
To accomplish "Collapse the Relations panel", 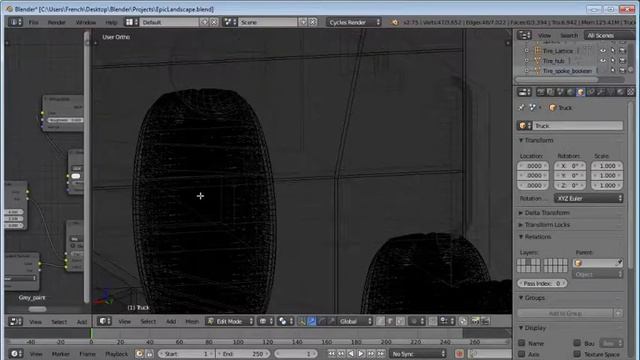I will pyautogui.click(x=538, y=237).
